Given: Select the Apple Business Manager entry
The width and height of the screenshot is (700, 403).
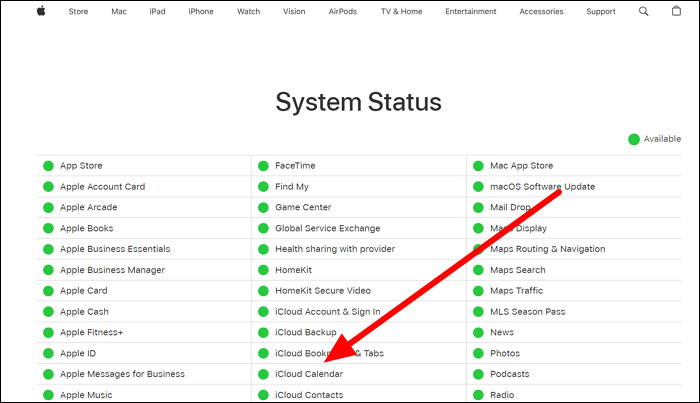Looking at the screenshot, I should click(x=112, y=270).
